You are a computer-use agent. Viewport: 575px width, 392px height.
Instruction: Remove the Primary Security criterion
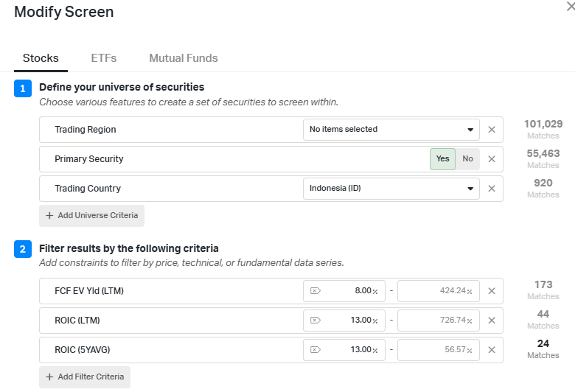pyautogui.click(x=492, y=158)
